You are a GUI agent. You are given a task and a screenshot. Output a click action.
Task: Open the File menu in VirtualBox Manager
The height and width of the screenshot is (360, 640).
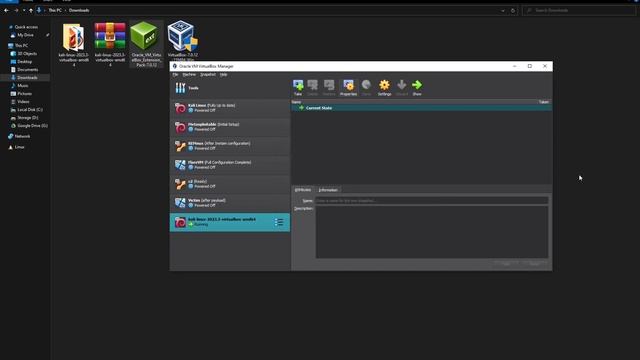tap(175, 75)
